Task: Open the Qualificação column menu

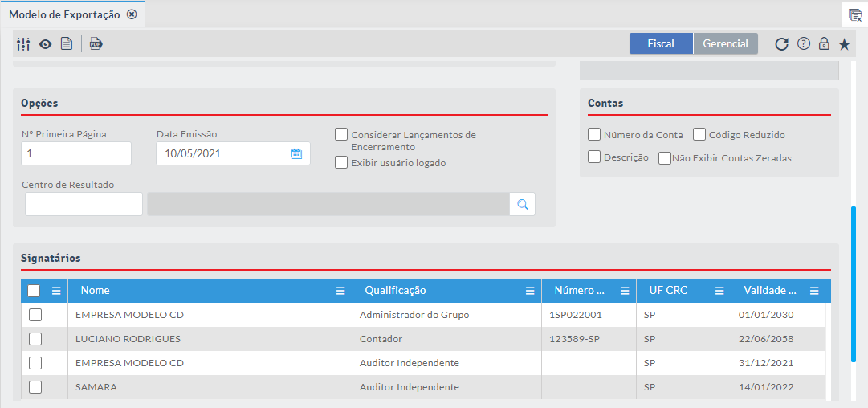Action: [x=530, y=291]
